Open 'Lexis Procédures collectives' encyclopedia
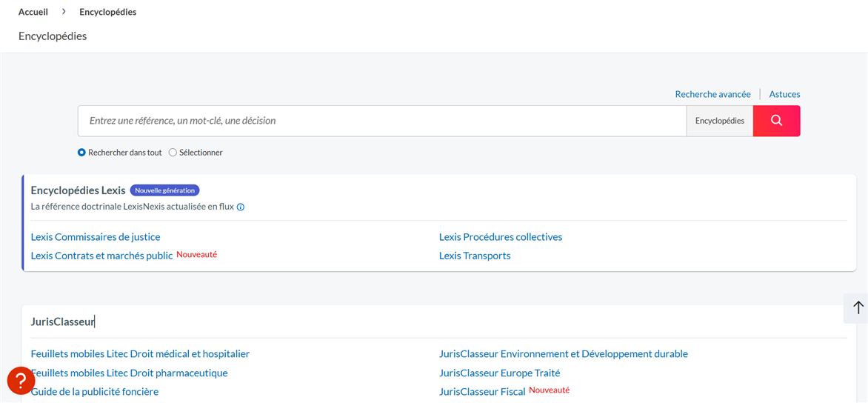This screenshot has width=868, height=403. click(x=501, y=237)
